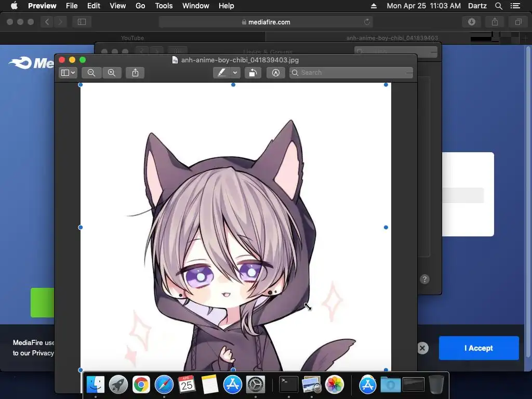Go back in the Safari window
532x399 pixels.
click(47, 22)
